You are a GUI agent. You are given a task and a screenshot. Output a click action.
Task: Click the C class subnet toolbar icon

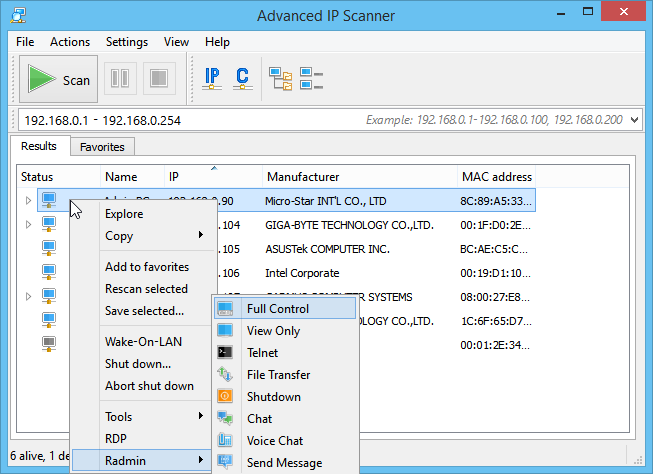tap(242, 79)
